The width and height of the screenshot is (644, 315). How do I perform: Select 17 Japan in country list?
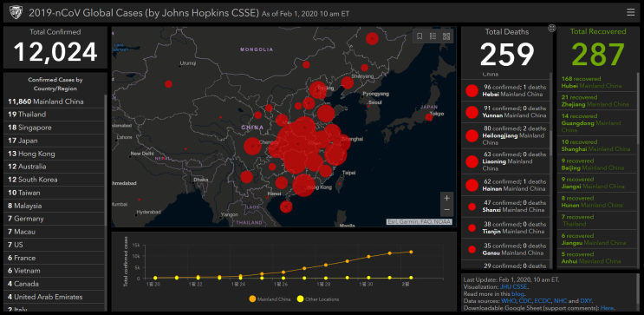55,141
